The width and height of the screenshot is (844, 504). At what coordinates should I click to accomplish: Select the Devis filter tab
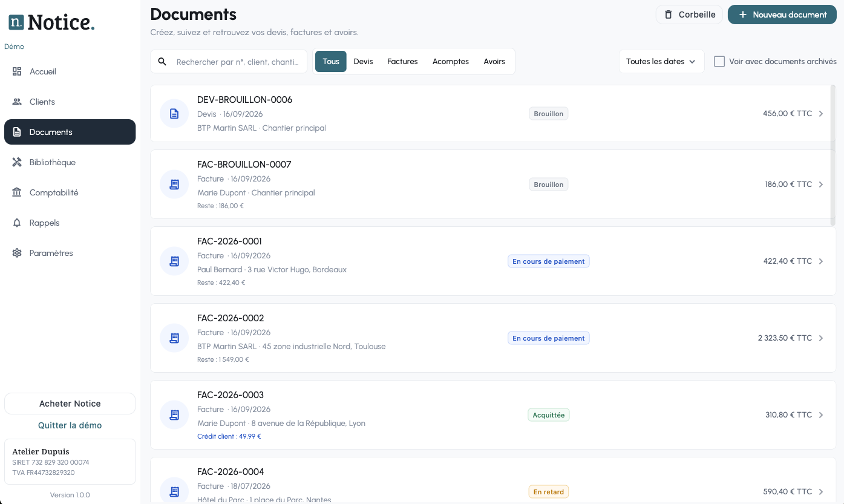(x=363, y=62)
